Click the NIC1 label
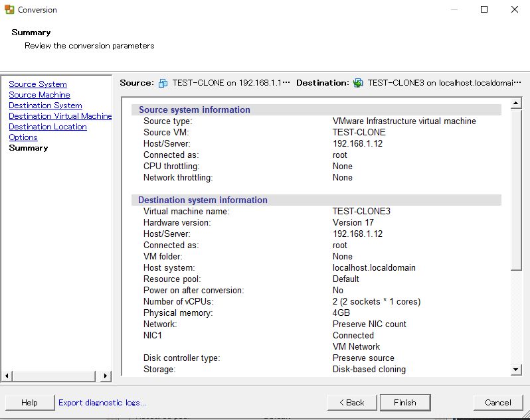This screenshot has height=420, width=530. 153,335
